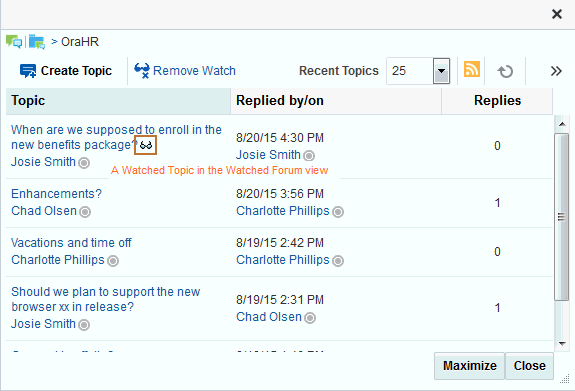
Task: Click Josie Smith's presence indicator in Replied column
Action: tap(309, 156)
